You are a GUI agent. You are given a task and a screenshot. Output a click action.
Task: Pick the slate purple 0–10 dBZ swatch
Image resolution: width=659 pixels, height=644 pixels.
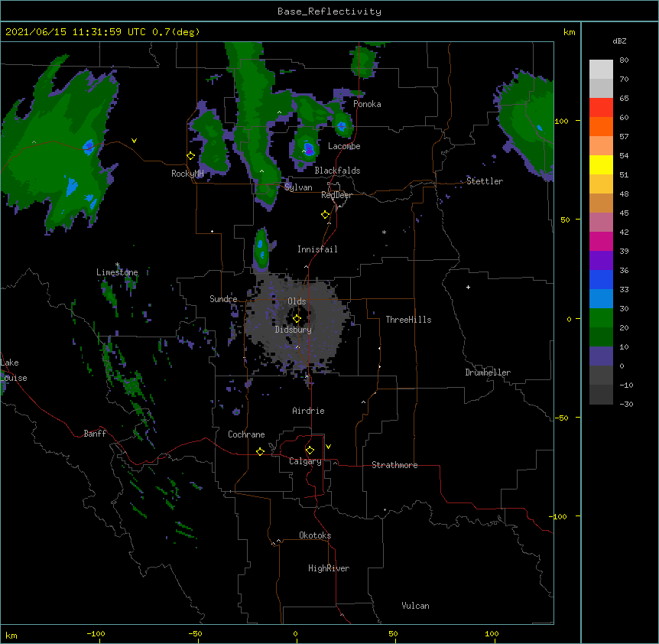click(x=601, y=356)
